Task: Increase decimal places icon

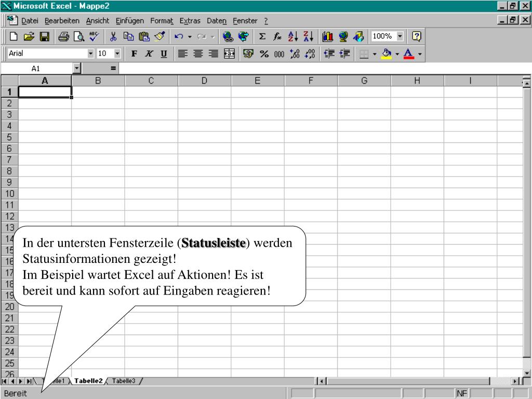Action: click(x=295, y=54)
